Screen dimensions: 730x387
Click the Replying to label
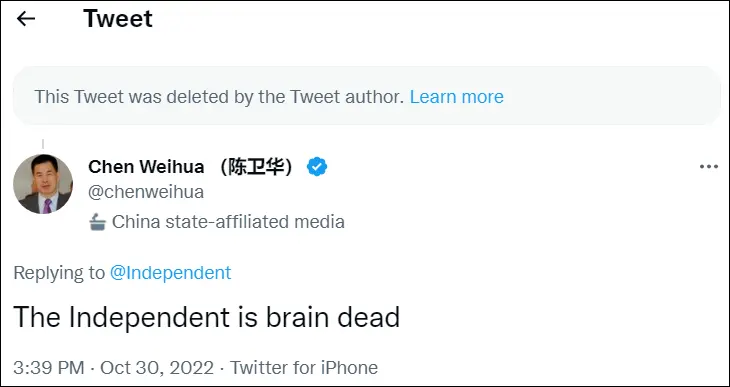pos(59,272)
